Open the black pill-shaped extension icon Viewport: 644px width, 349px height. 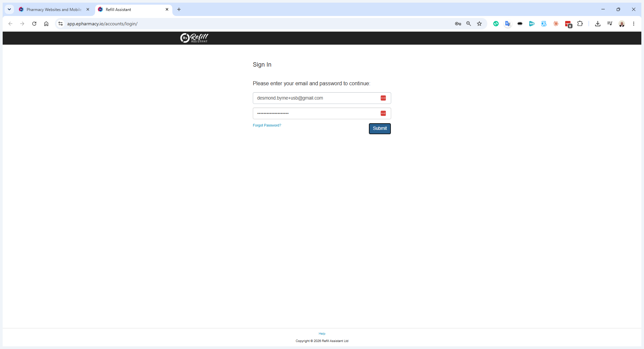click(x=520, y=24)
